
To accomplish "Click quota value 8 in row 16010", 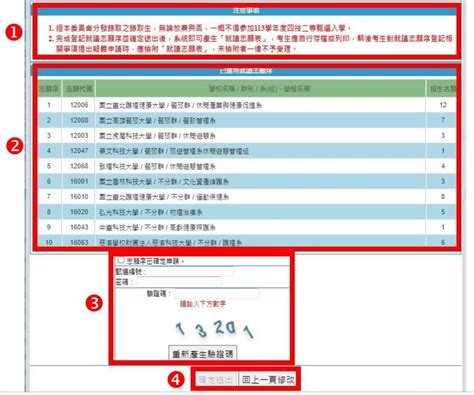I will 443,197.
